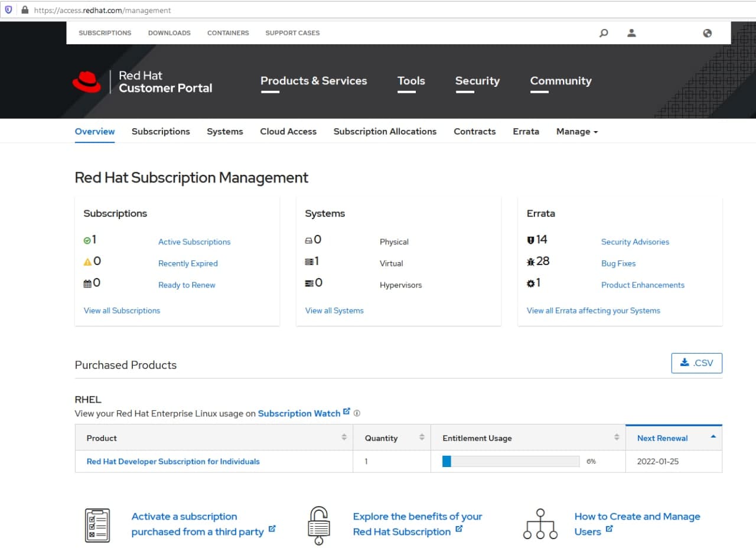Click DOWNLOADS in the top utility bar
This screenshot has width=756, height=555.
(x=170, y=33)
